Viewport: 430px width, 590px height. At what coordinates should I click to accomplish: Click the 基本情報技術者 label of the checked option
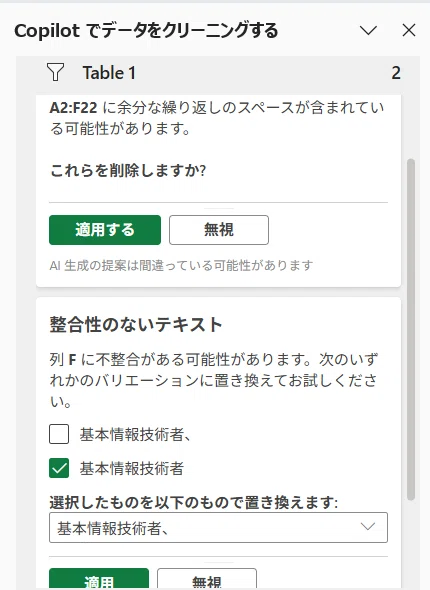click(132, 468)
